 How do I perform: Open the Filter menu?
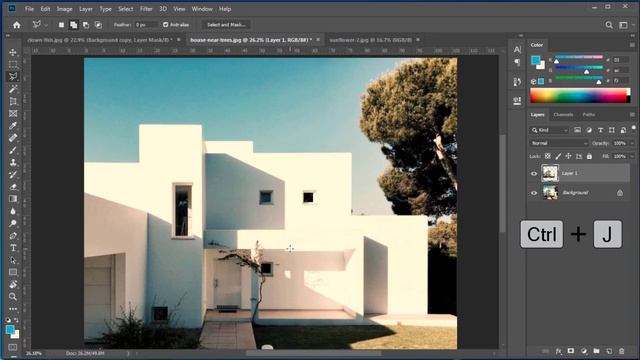point(146,9)
